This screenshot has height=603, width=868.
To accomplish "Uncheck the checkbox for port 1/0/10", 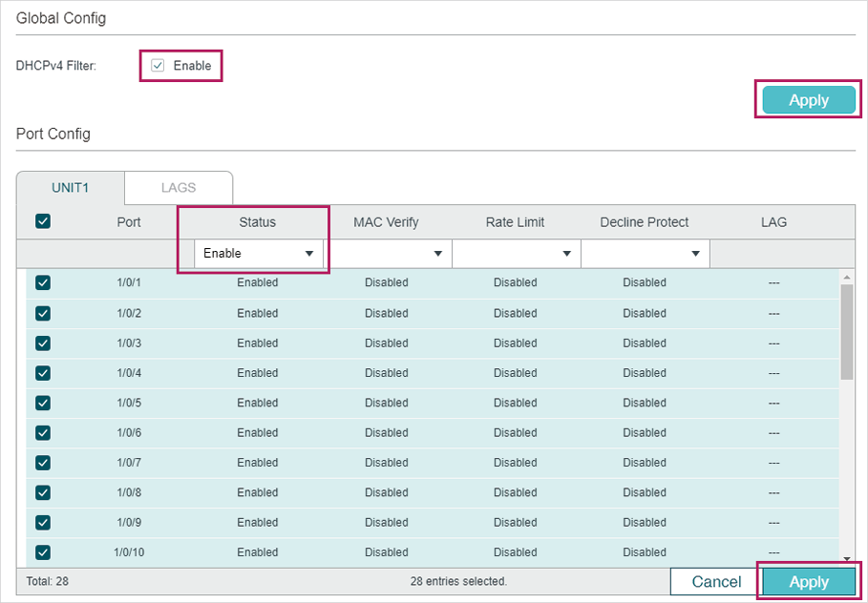I will tap(43, 552).
